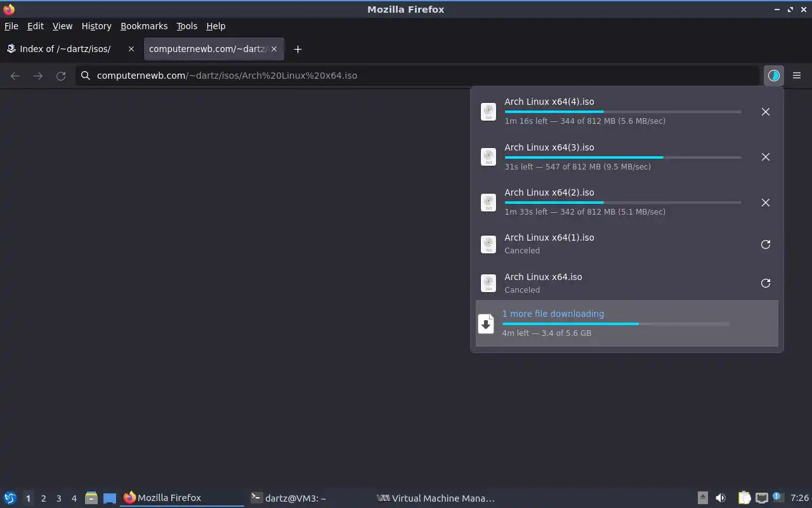Go forward one page

point(38,76)
